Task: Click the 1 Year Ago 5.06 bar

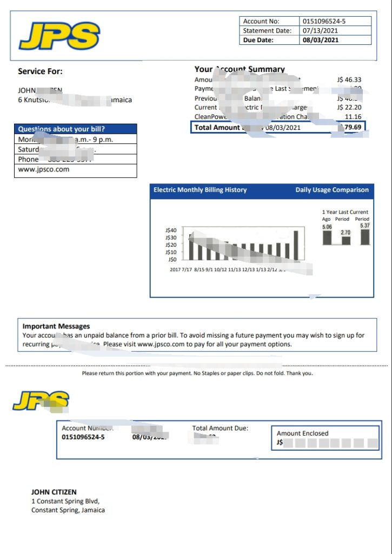Action: click(327, 238)
